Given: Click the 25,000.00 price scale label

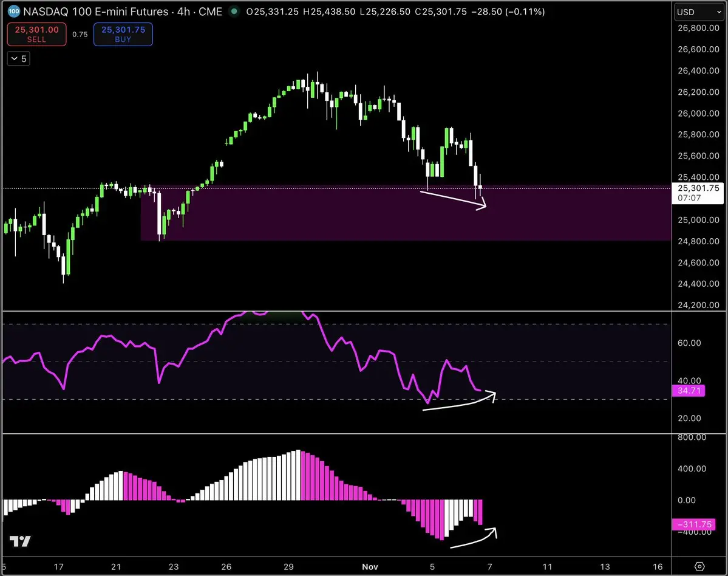Looking at the screenshot, I should click(698, 220).
